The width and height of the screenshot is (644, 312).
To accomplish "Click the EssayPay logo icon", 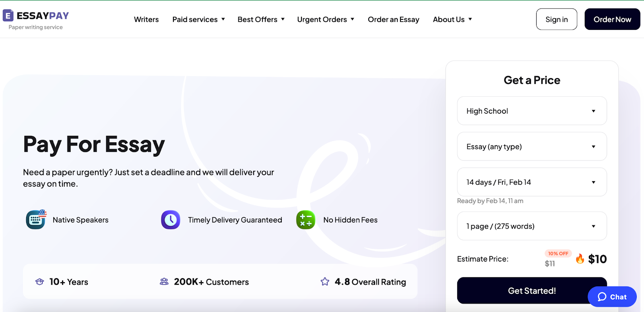I will [8, 16].
